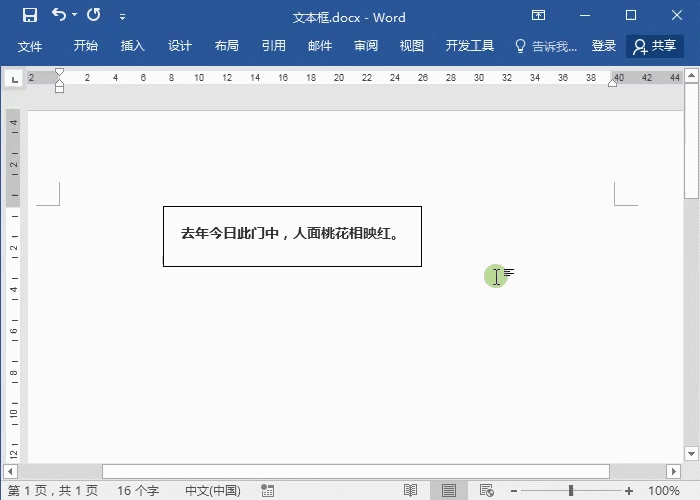Open the 邮件 tab
Viewport: 700px width, 500px height.
(x=320, y=46)
